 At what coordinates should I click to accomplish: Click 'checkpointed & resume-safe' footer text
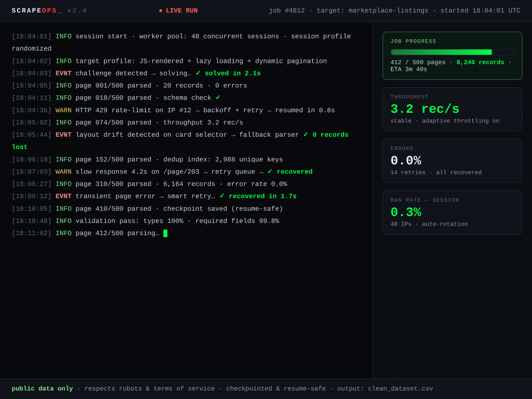(x=276, y=388)
